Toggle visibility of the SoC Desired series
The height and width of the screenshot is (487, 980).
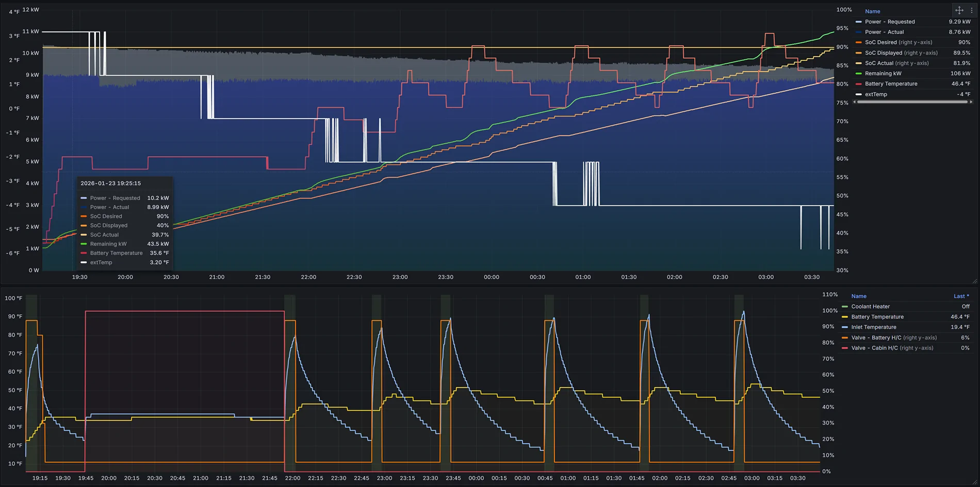880,42
